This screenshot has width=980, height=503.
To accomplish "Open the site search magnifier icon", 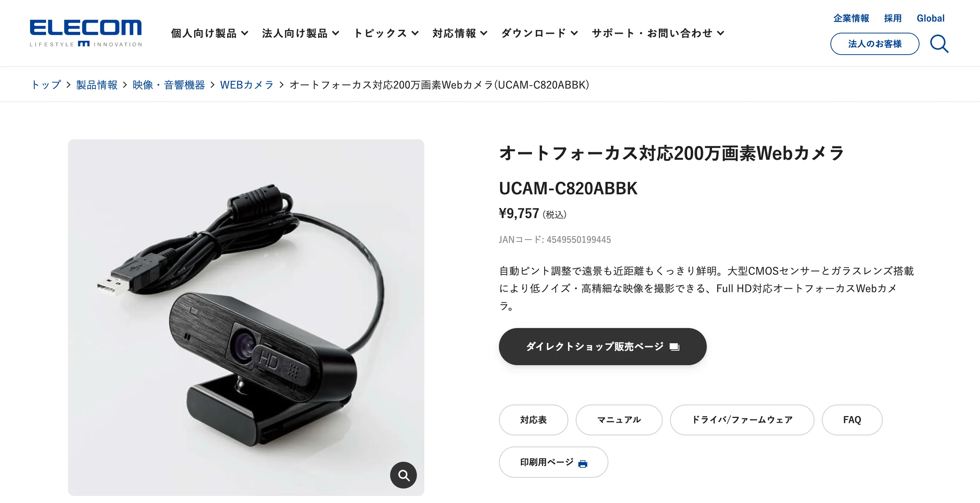I will (x=939, y=44).
